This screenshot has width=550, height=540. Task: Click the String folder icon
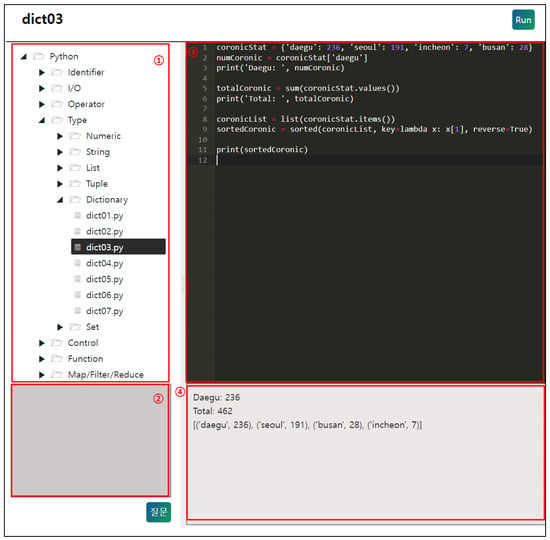pos(75,152)
